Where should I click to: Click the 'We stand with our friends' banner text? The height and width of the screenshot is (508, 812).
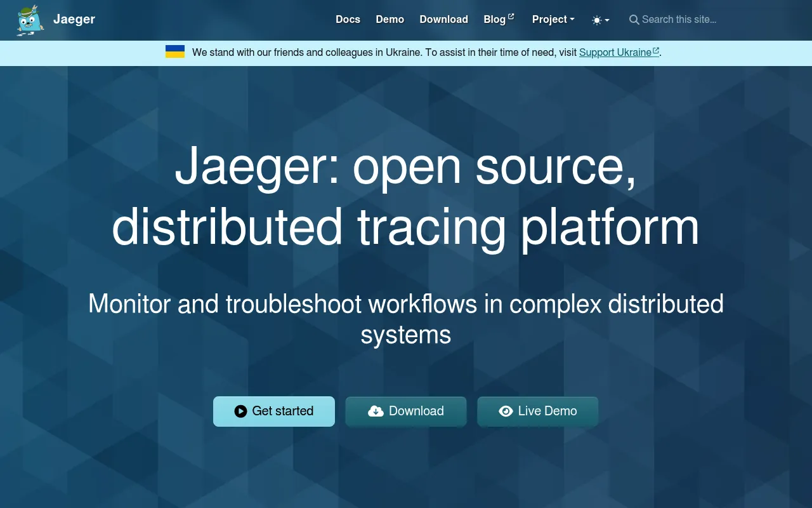pos(384,53)
